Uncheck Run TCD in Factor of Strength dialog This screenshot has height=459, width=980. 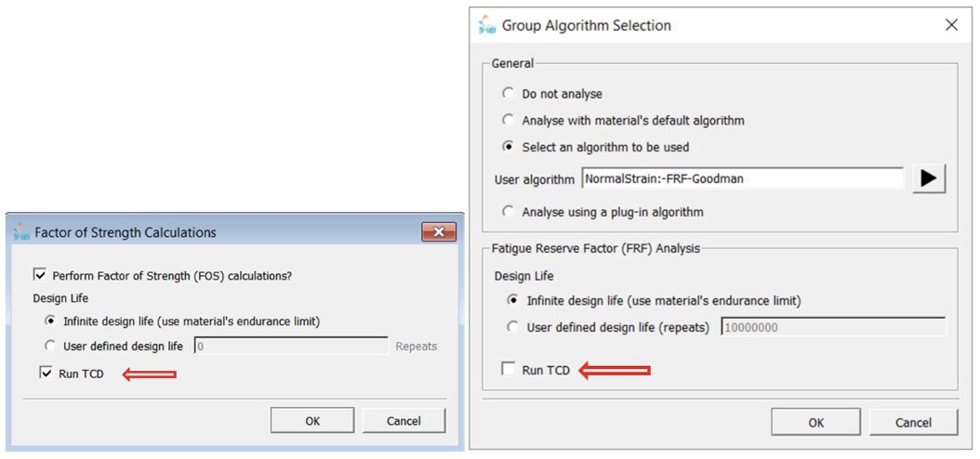click(x=46, y=374)
